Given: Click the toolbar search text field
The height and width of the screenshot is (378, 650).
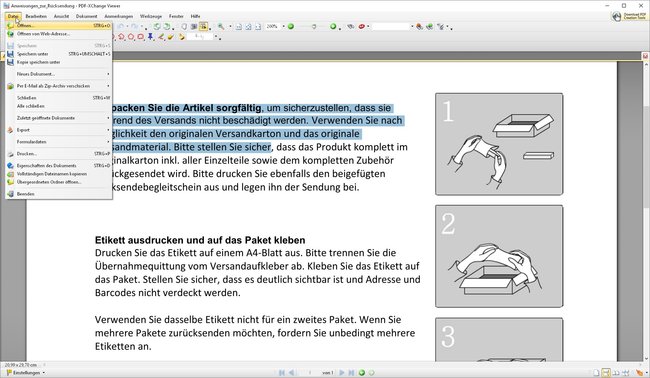Looking at the screenshot, I should tap(390, 27).
